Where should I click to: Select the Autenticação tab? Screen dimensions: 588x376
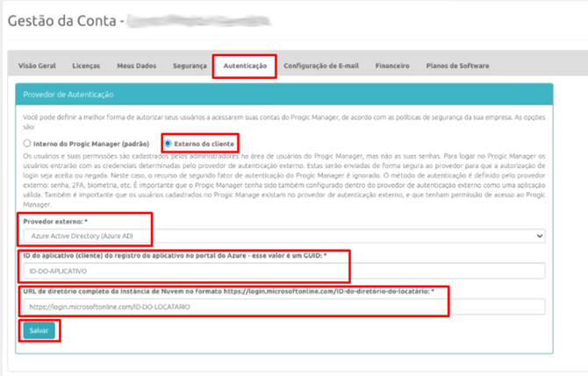[245, 66]
